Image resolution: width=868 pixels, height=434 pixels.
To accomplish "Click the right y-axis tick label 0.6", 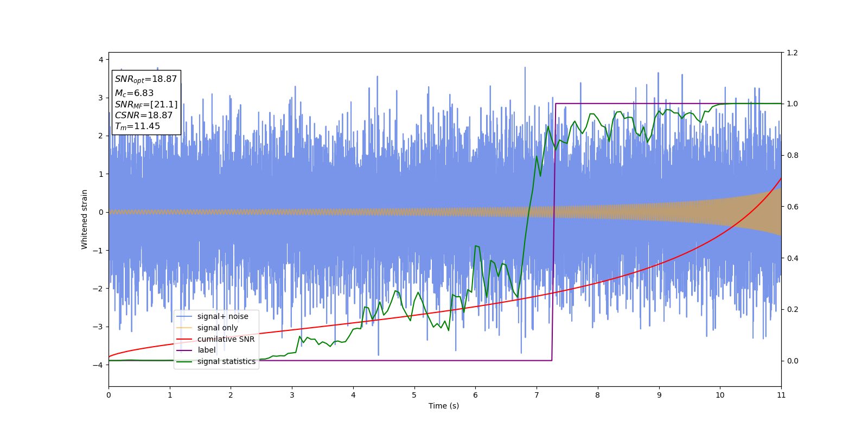I will 793,207.
